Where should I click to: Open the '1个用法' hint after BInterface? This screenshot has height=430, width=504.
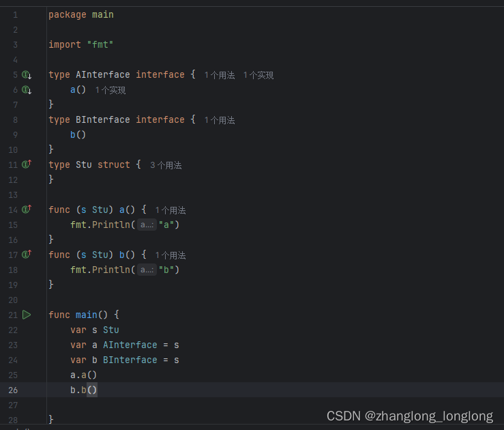[x=220, y=120]
